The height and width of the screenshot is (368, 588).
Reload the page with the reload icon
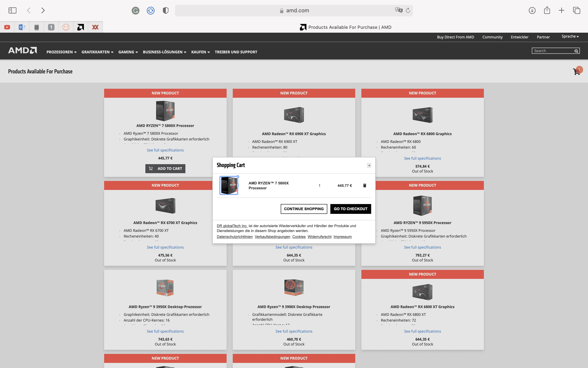click(408, 10)
